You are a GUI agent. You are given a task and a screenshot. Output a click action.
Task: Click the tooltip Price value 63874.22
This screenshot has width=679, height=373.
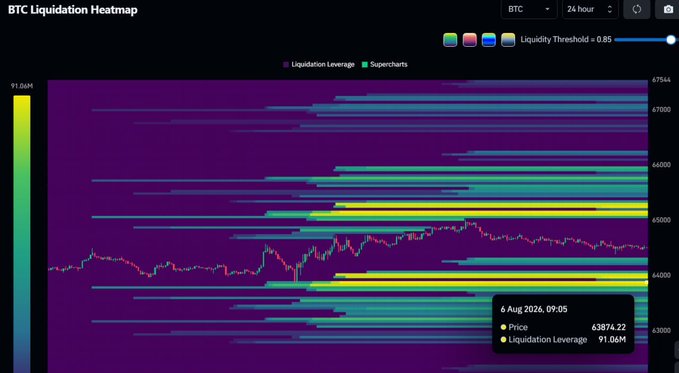[x=608, y=328]
